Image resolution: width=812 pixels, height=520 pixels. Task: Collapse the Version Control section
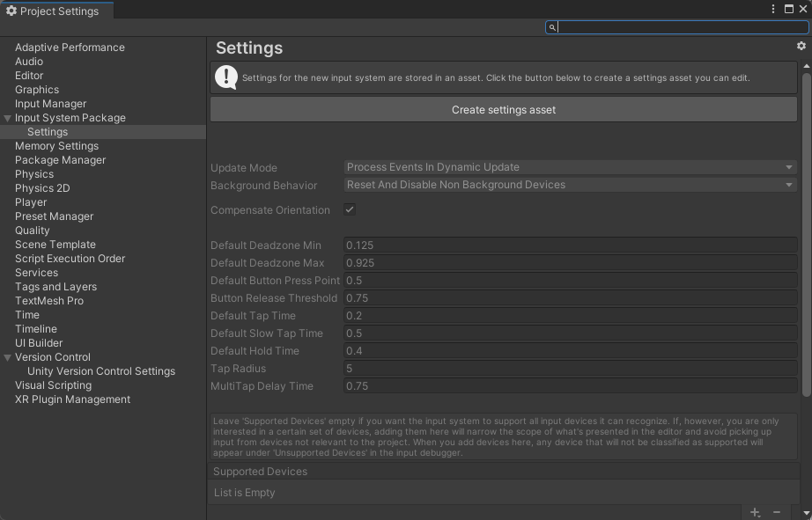6,356
